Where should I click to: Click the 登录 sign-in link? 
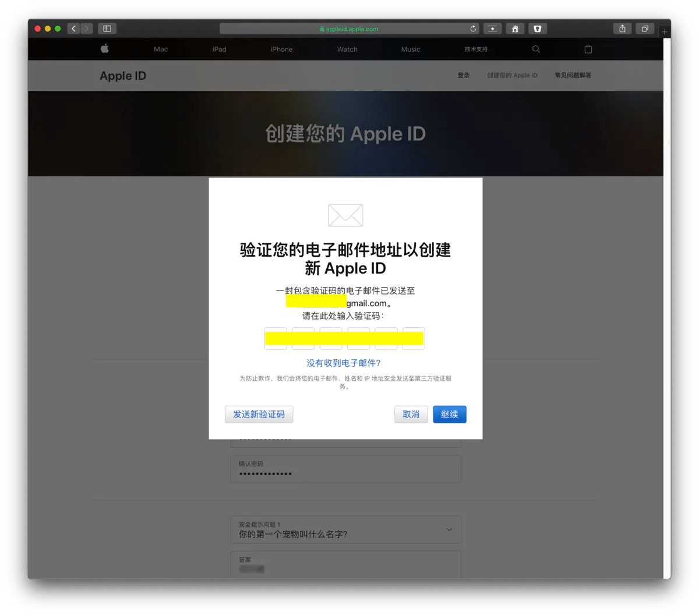click(463, 76)
